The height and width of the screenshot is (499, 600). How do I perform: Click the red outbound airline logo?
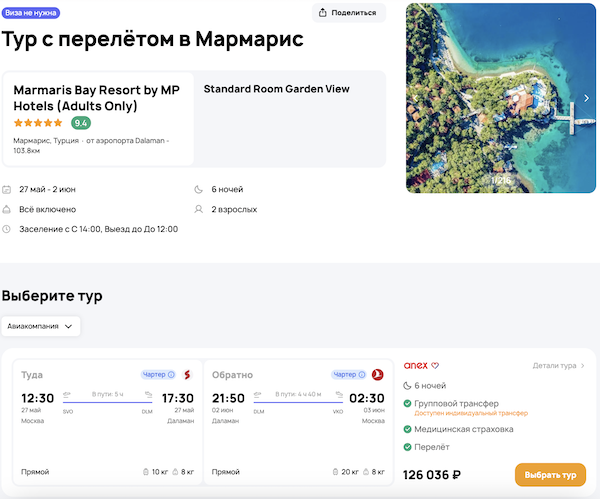pos(186,375)
